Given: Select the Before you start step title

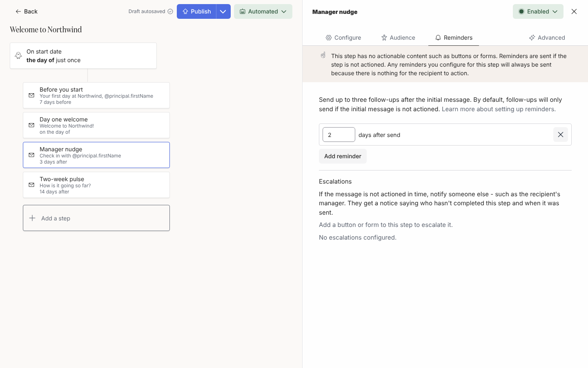Looking at the screenshot, I should (x=61, y=90).
